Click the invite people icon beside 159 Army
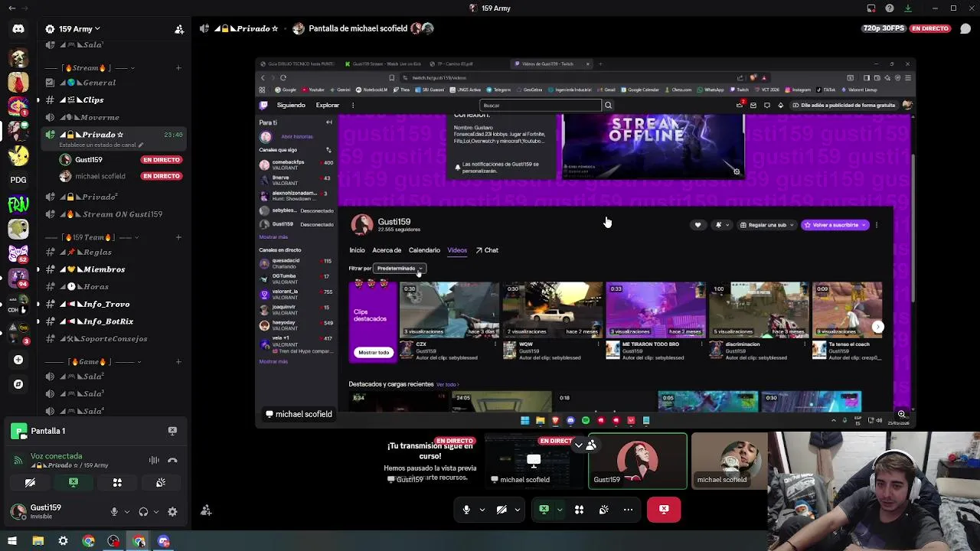Viewport: 980px width, 551px height. pos(179,29)
